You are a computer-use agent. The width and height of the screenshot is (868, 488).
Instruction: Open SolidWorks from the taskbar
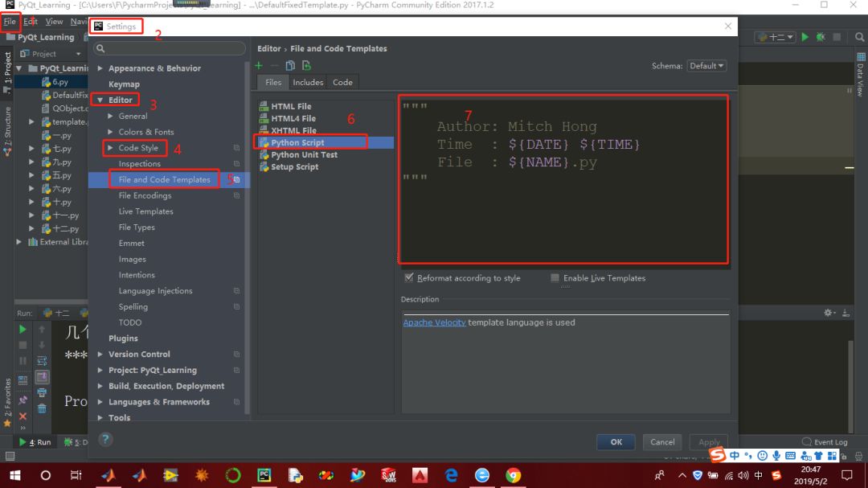[x=389, y=475]
